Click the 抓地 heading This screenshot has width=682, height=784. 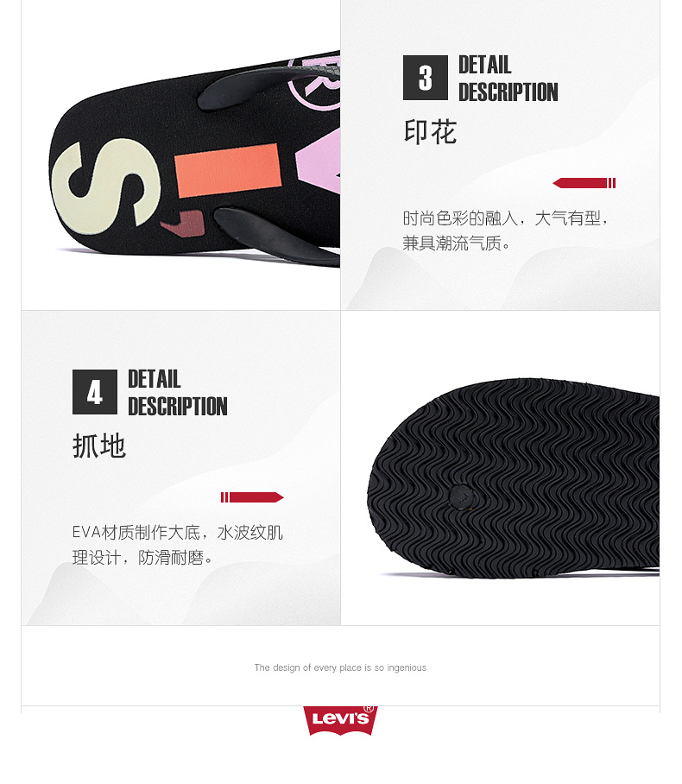pyautogui.click(x=99, y=446)
